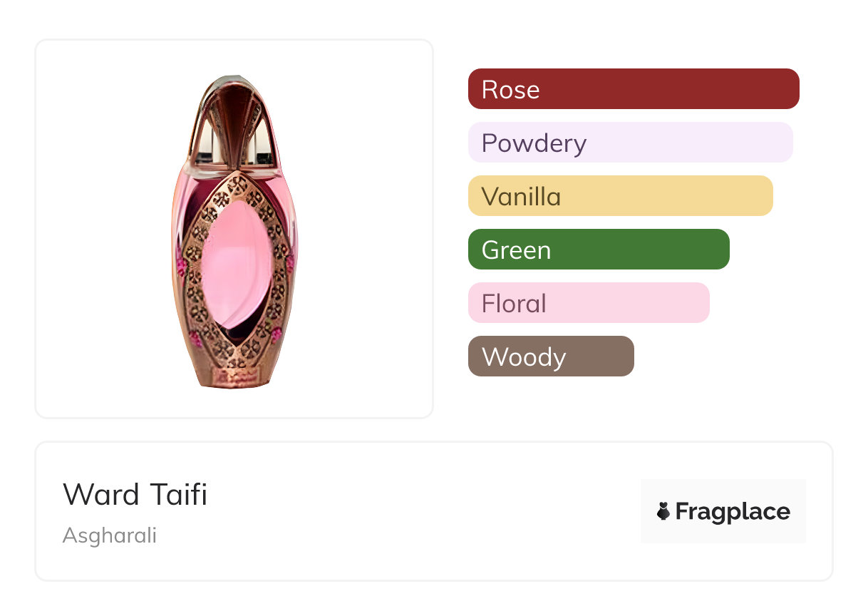Click the "Powdery" text label
Image resolution: width=868 pixels, height=616 pixels.
tap(534, 143)
